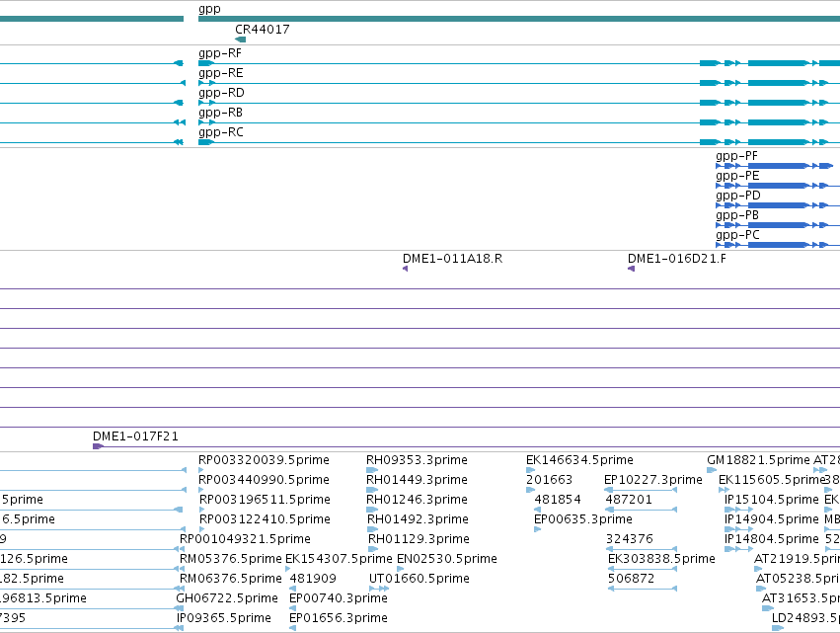
Task: Select the gpp gene label
Action: click(x=209, y=9)
